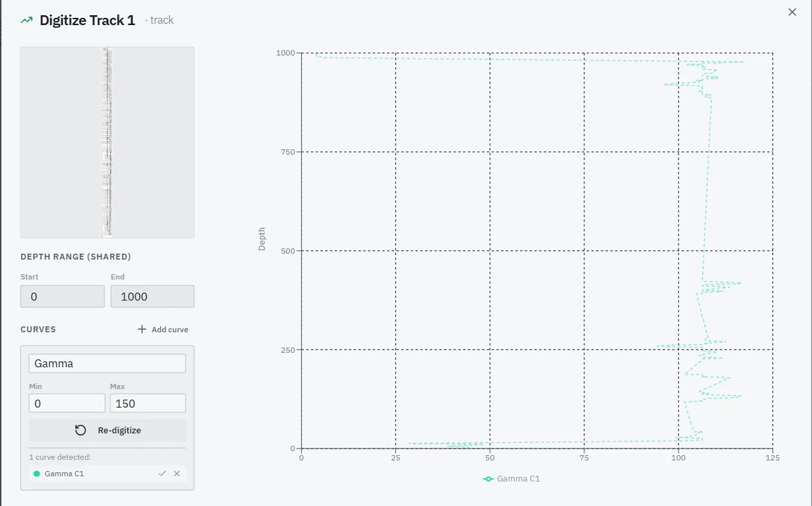Select the depth Start field
This screenshot has height=506, width=812.
tap(63, 297)
